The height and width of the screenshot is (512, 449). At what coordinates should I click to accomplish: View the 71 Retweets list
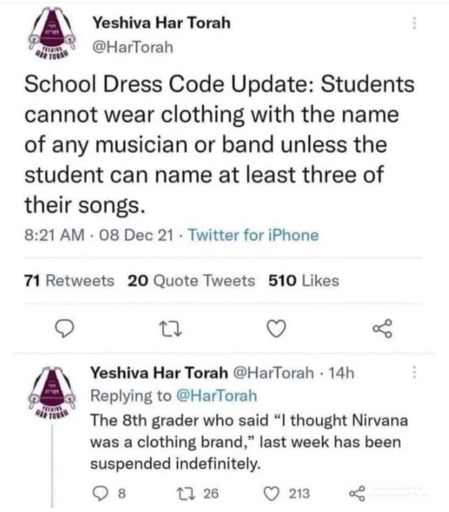click(x=69, y=281)
